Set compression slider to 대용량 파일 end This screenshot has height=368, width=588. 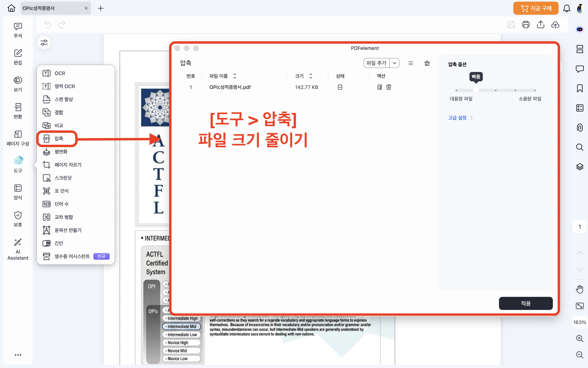[457, 90]
